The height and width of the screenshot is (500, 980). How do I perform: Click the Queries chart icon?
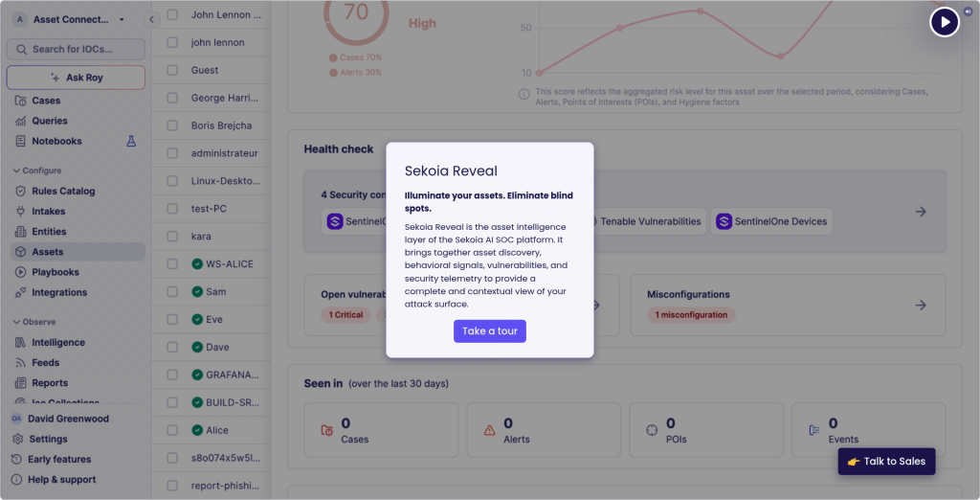(x=21, y=121)
